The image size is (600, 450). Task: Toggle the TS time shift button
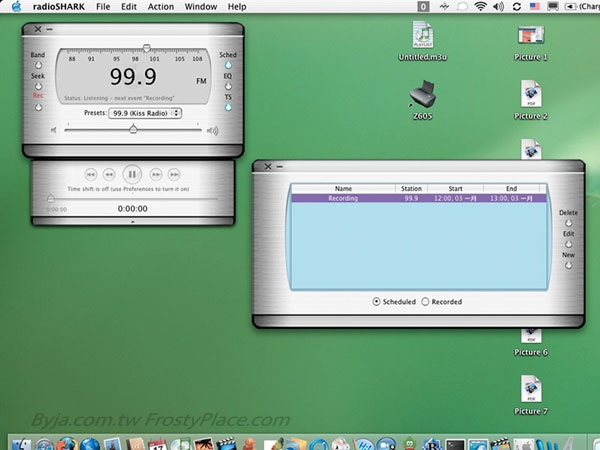[x=228, y=108]
